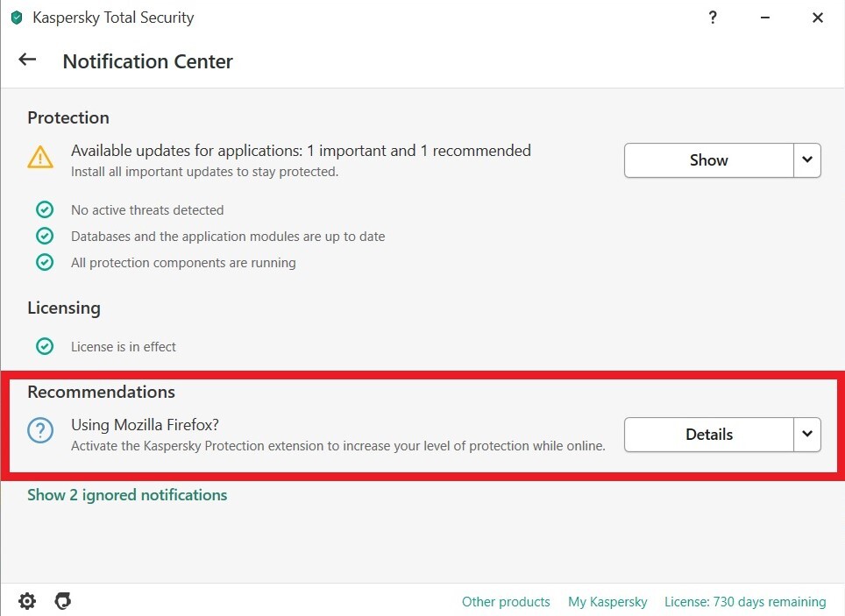Click the blue question icon next to Mozilla Firefox
The height and width of the screenshot is (616, 845).
pyautogui.click(x=40, y=430)
